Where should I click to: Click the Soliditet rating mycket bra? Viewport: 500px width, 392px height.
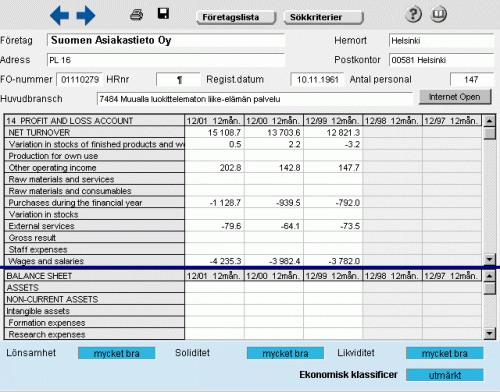pos(285,353)
